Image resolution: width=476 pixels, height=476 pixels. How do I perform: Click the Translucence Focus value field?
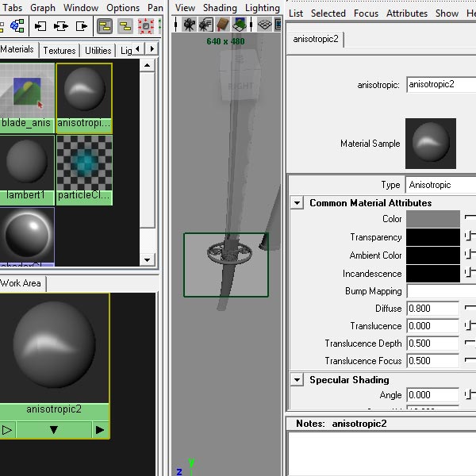(x=432, y=361)
